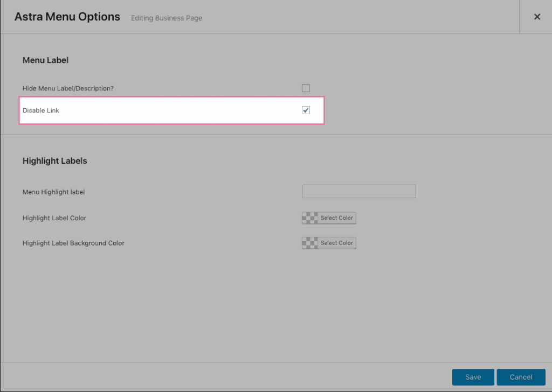Viewport: 552px width, 392px height.
Task: Click the Editing Business Page subtitle
Action: coord(167,18)
